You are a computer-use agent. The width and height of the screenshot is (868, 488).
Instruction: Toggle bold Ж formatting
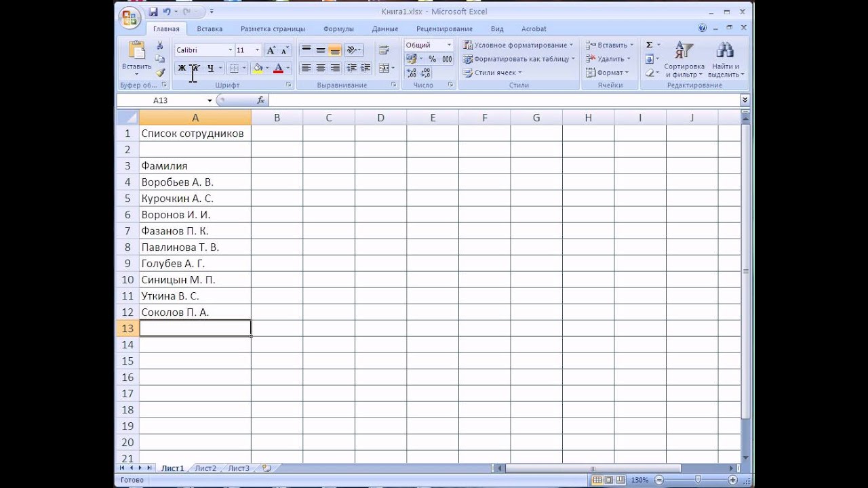pyautogui.click(x=182, y=68)
